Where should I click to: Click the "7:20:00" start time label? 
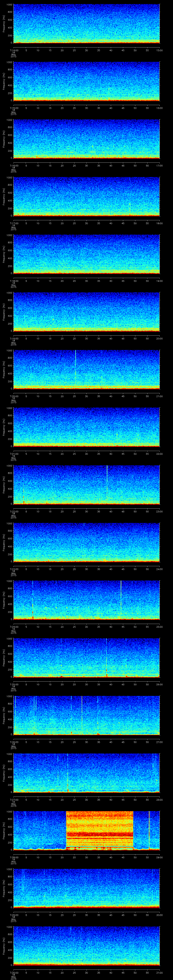tap(14, 396)
